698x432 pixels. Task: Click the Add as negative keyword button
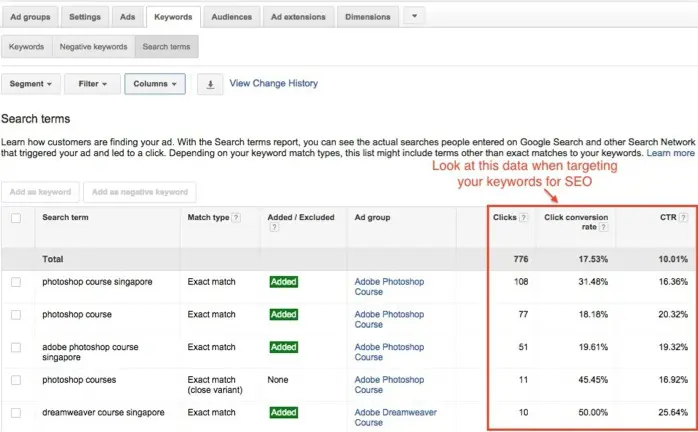click(140, 192)
